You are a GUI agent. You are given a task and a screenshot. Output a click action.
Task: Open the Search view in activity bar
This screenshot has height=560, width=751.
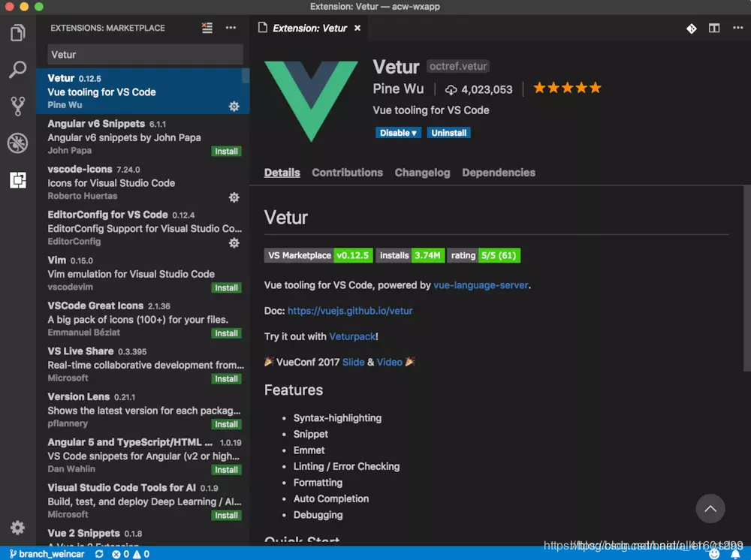pos(18,69)
